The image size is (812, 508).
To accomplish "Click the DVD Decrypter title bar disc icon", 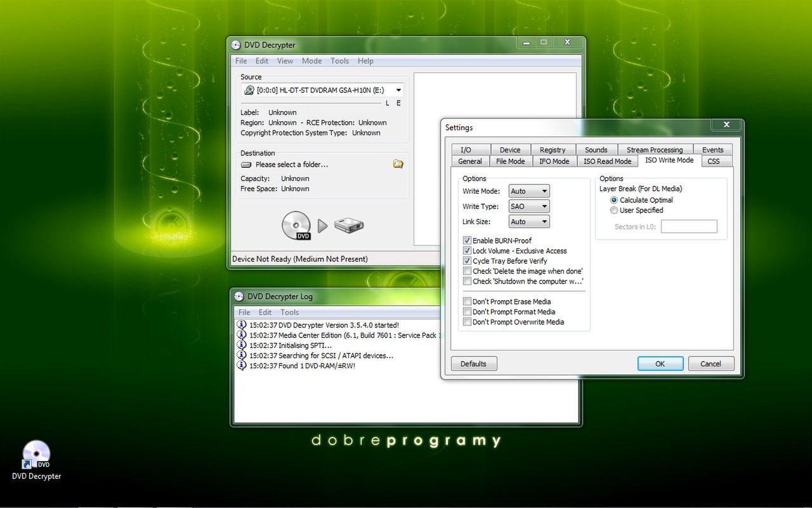I will 236,45.
